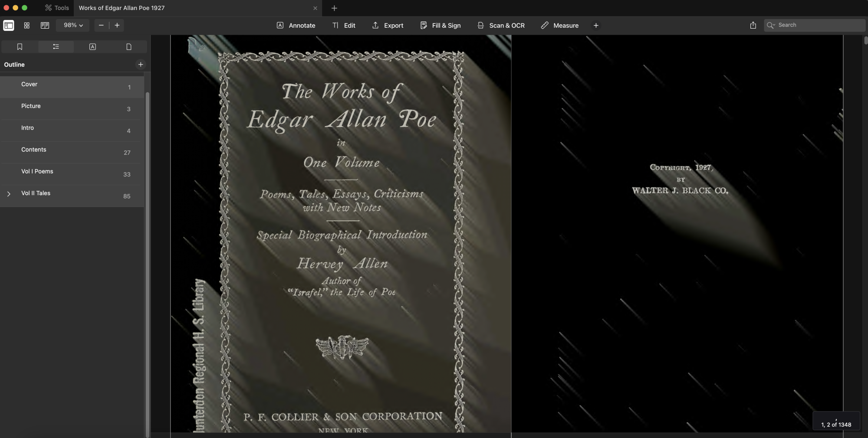Click the Outline panel heading
Image resolution: width=868 pixels, height=438 pixels.
[x=14, y=65]
